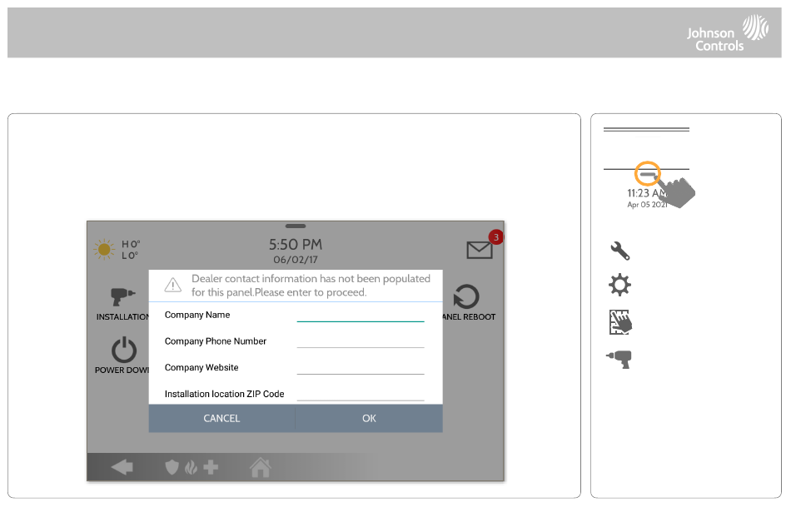Screen dimensions: 791x532
Task: Click the 5:50 PM clock text
Action: 296,245
